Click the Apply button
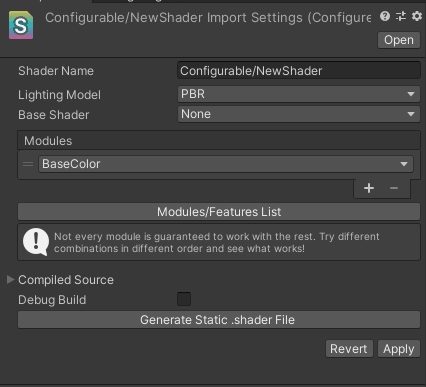Screen dimensions: 426x387 point(399,349)
